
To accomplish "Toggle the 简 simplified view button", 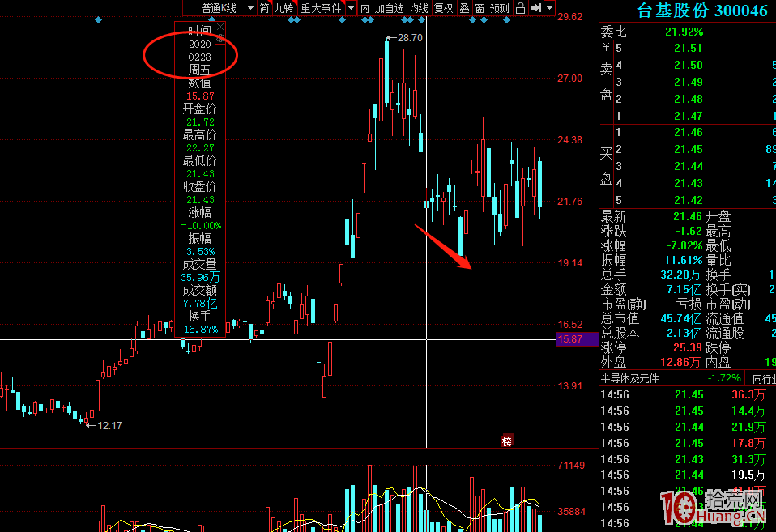I will (x=265, y=8).
